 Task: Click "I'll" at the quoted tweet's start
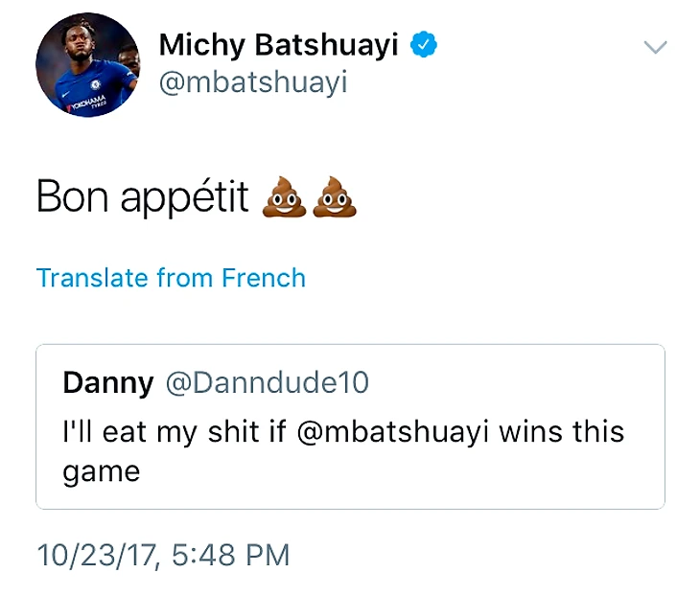(x=77, y=432)
